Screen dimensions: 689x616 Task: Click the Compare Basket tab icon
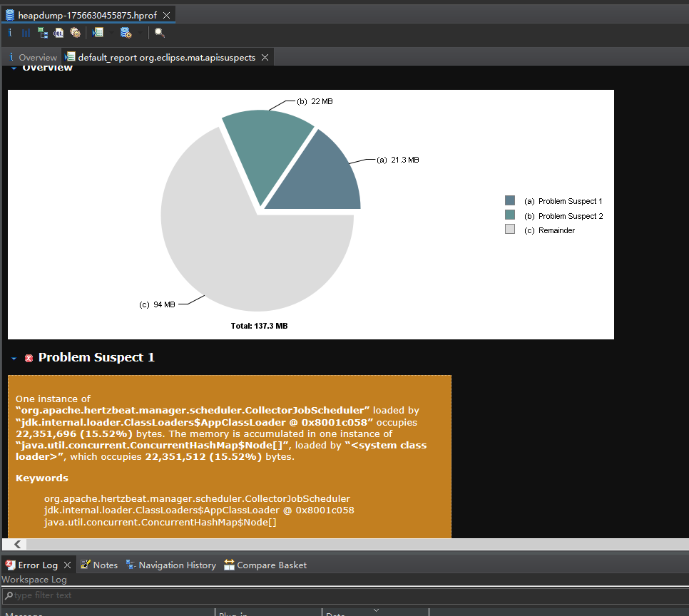click(229, 565)
